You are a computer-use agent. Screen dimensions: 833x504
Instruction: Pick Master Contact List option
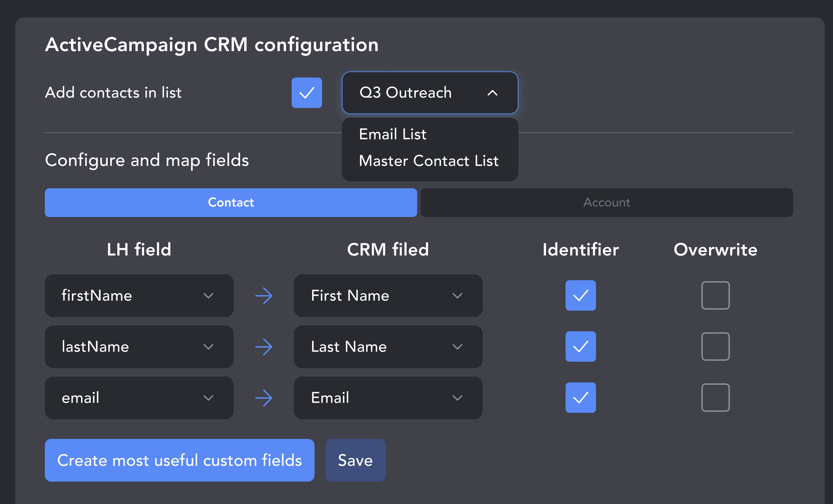click(429, 161)
